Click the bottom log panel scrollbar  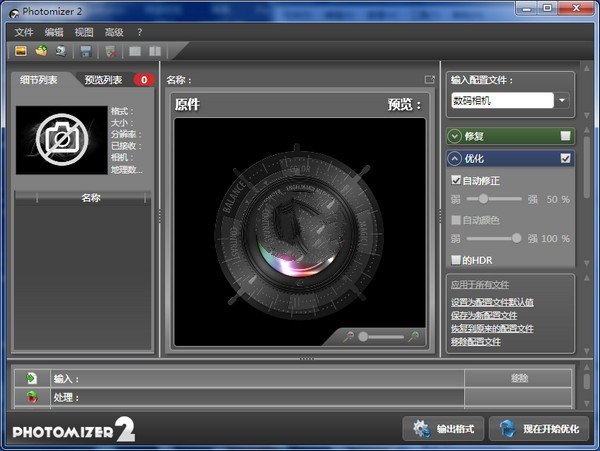[587, 381]
